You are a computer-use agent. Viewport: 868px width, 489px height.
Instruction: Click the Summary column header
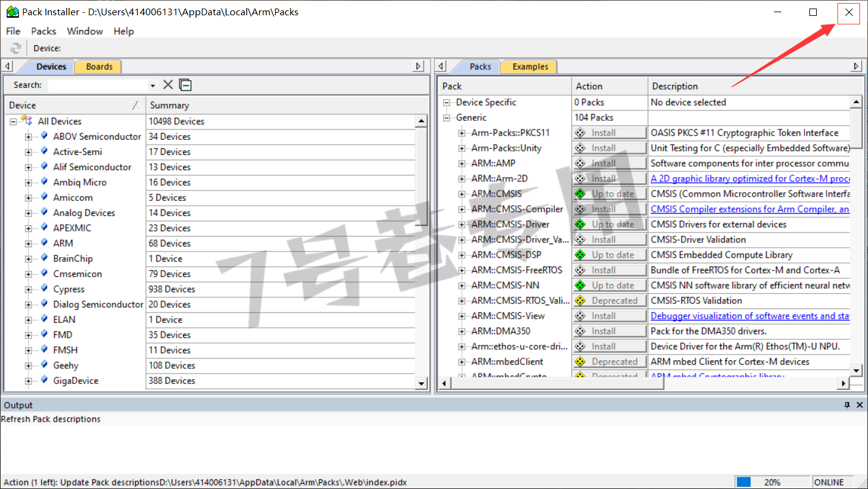287,105
